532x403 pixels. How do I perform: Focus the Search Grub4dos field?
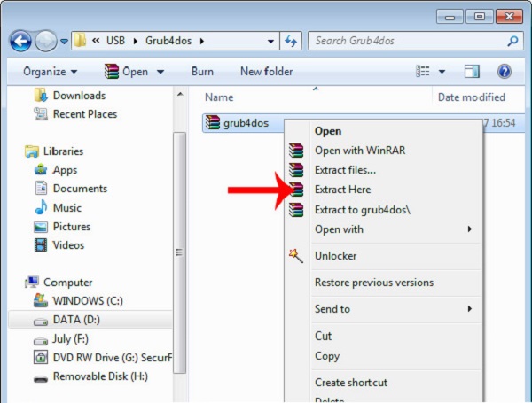[415, 41]
